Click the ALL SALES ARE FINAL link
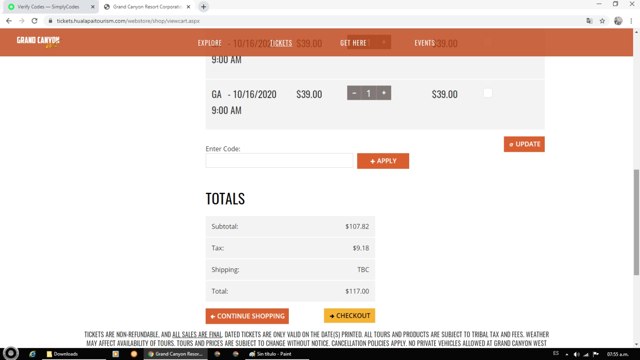Image resolution: width=640 pixels, height=360 pixels. pyautogui.click(x=197, y=334)
